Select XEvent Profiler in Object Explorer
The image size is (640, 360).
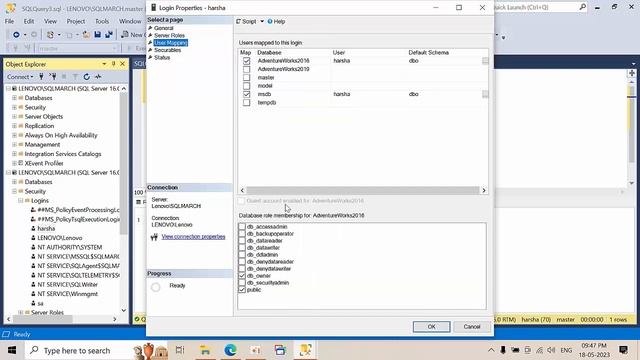(44, 163)
